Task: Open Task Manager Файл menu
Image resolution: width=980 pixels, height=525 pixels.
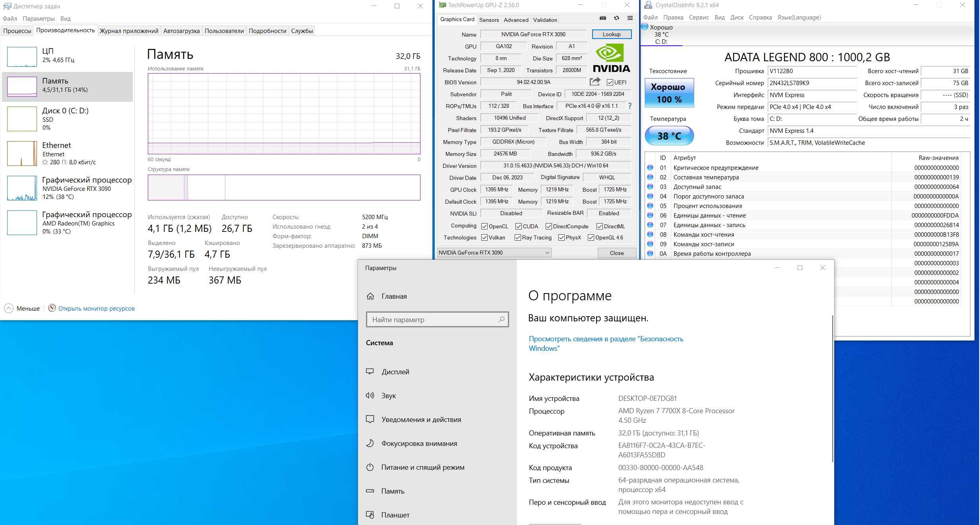Action: pyautogui.click(x=10, y=18)
